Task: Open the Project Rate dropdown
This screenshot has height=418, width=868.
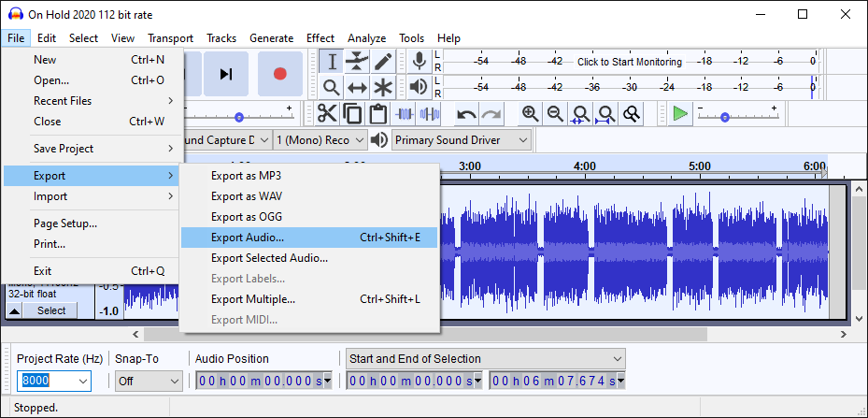Action: coord(82,381)
